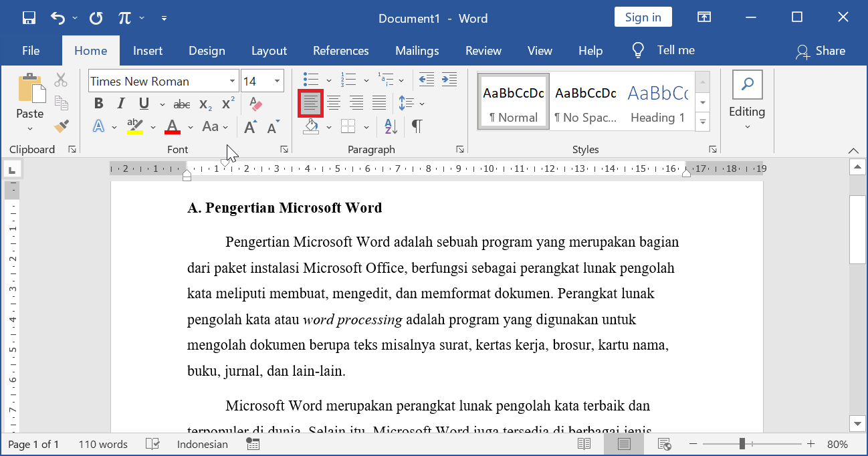Copy selection with the copy icon
The image size is (868, 456).
click(x=62, y=103)
